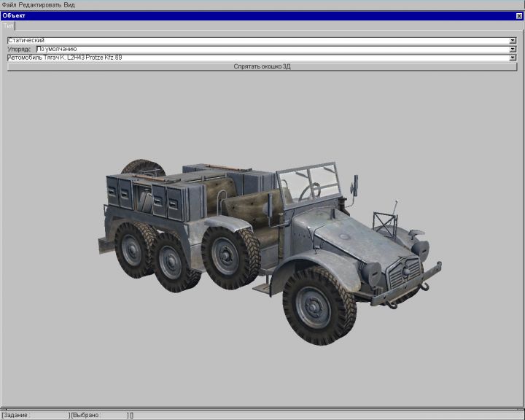Click the truck's front wheel in 3D preview
Screen dimensions: 525x420
coord(319,305)
